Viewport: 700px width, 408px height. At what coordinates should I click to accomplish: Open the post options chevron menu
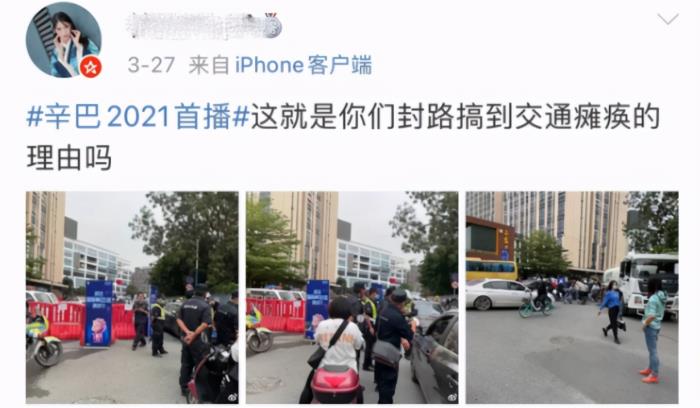pos(668,19)
